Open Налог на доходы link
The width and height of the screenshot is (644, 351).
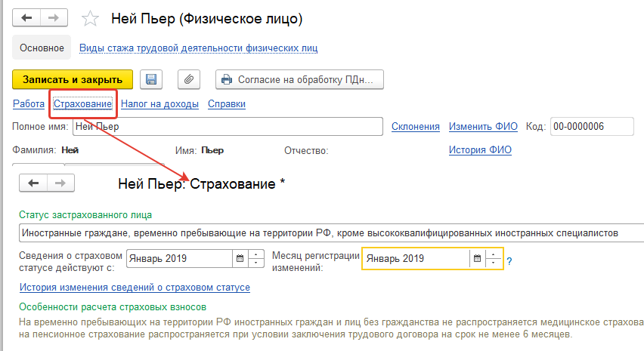(159, 104)
